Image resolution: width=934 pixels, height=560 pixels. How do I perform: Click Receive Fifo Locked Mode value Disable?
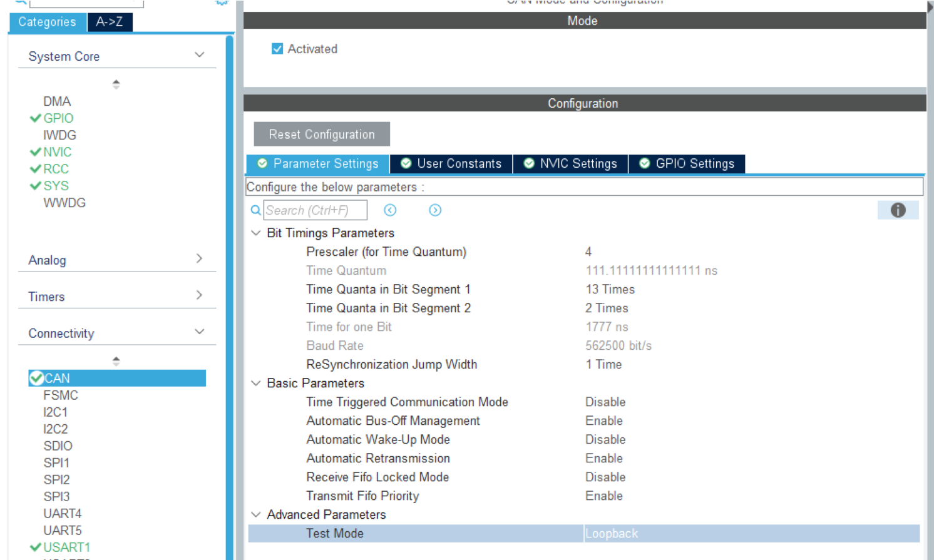tap(605, 477)
